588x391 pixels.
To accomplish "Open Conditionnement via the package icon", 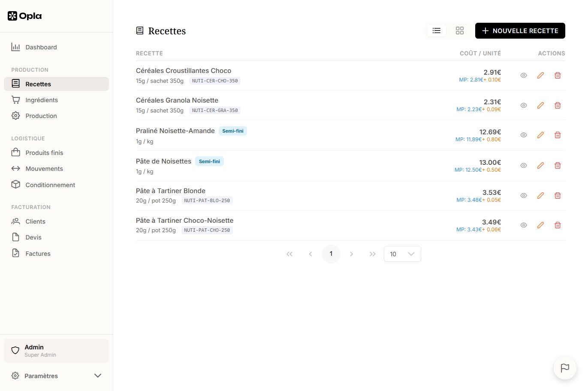I will pyautogui.click(x=15, y=185).
